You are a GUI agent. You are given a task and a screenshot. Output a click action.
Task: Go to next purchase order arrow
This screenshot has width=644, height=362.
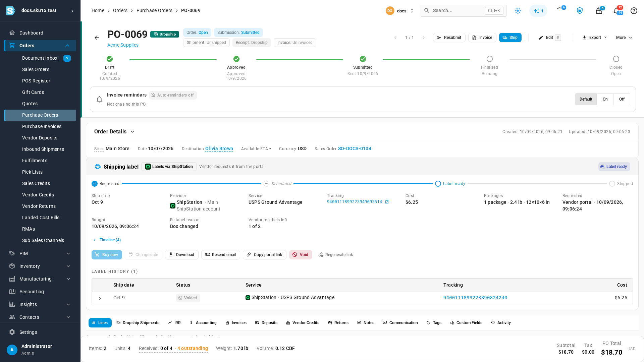[424, 38]
